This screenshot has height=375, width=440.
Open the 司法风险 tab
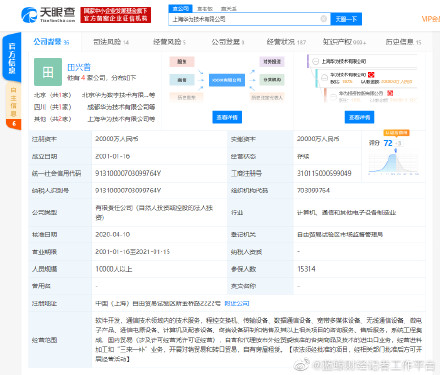[111, 42]
